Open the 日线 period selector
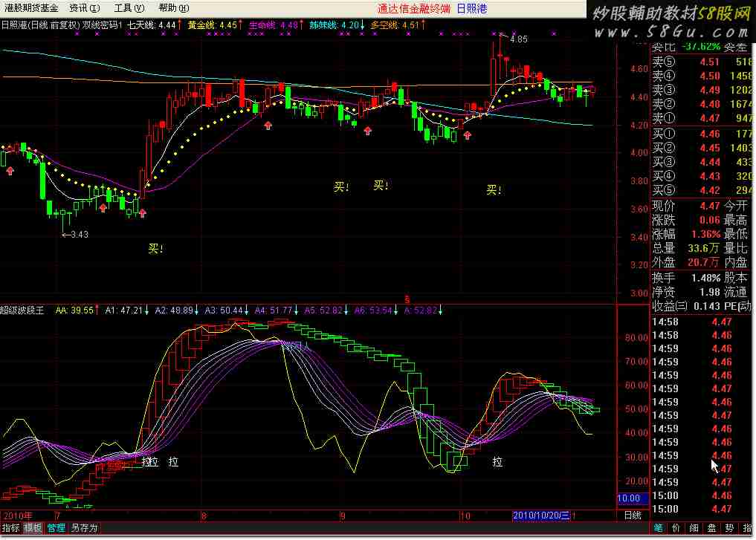Image resolution: width=756 pixels, height=540 pixels. [x=632, y=515]
